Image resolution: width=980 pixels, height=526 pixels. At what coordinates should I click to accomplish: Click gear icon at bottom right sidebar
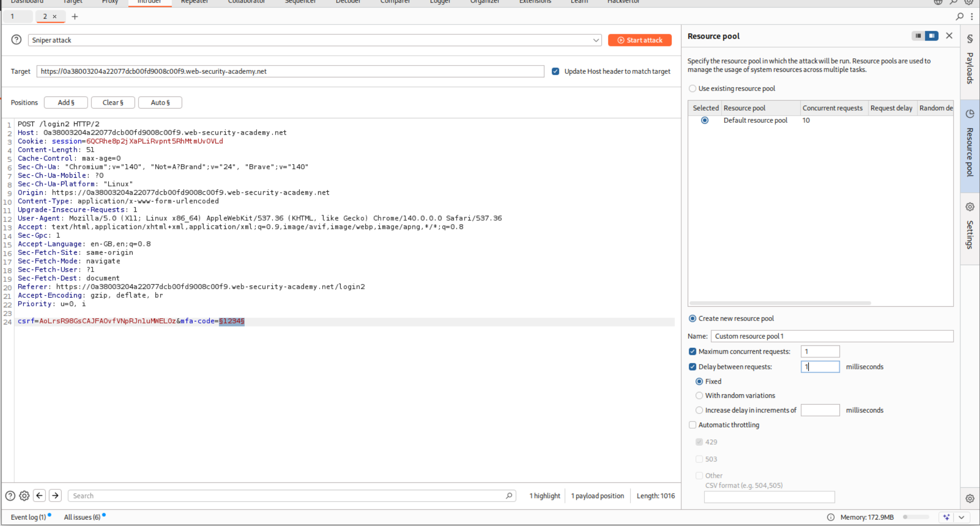(970, 499)
